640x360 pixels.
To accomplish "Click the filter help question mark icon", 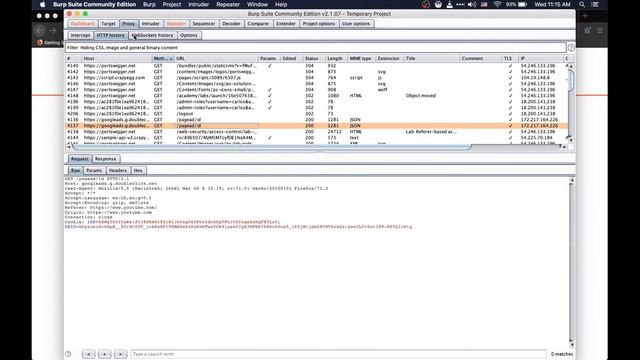I will (x=571, y=48).
